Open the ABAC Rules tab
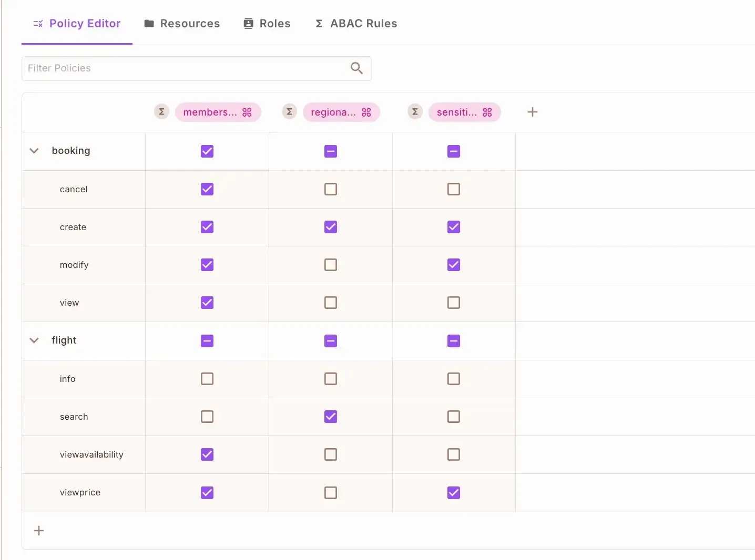The height and width of the screenshot is (560, 755). point(356,24)
